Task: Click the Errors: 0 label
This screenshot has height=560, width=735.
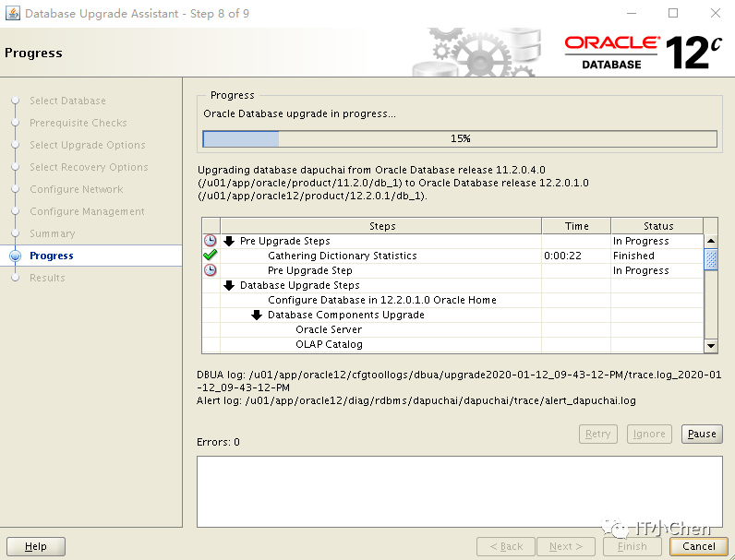Action: [x=218, y=442]
